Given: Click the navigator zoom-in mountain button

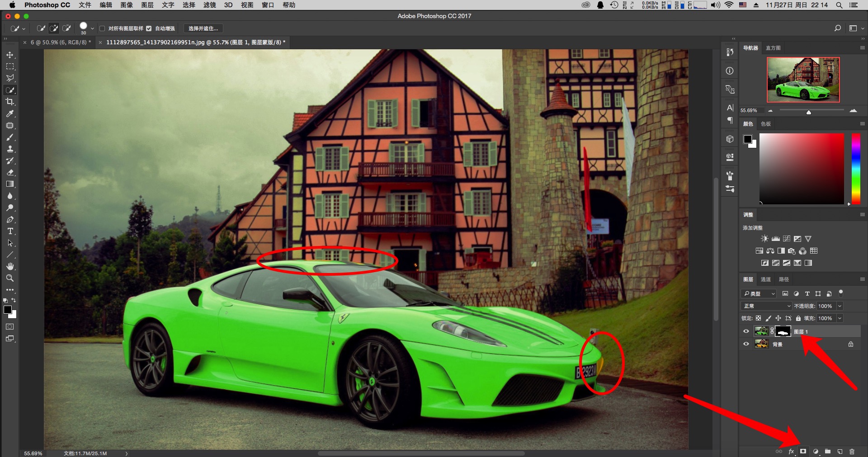Looking at the screenshot, I should pyautogui.click(x=853, y=111).
